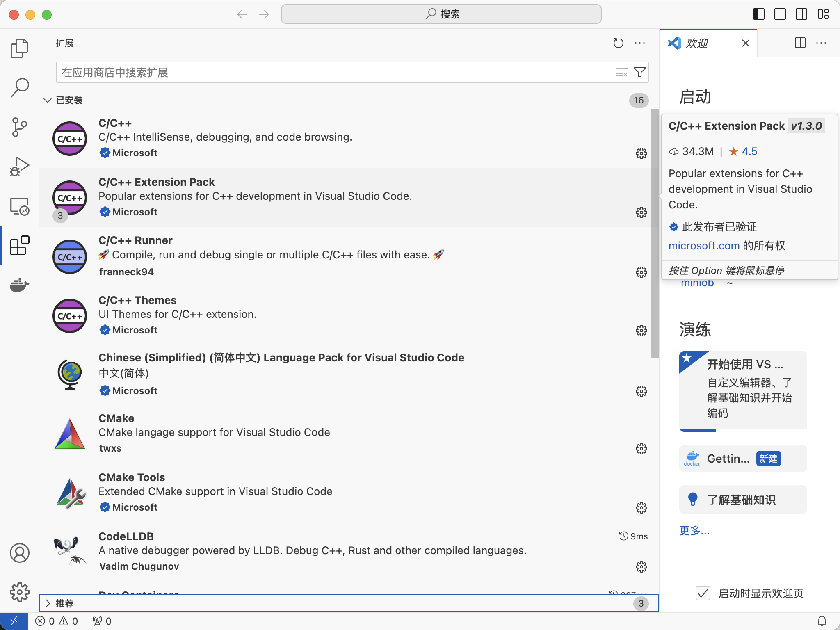Open extensions view more actions menu
840x630 pixels.
click(x=639, y=43)
